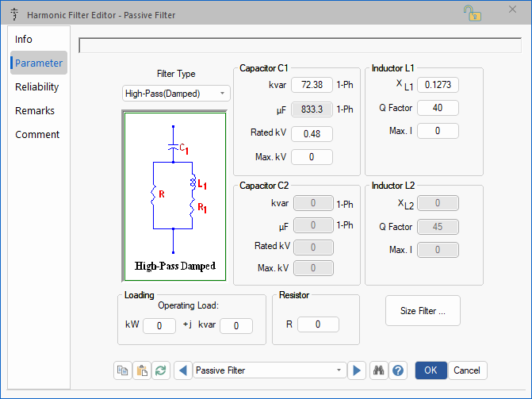Open the Comment tab
The height and width of the screenshot is (399, 532).
tap(37, 135)
